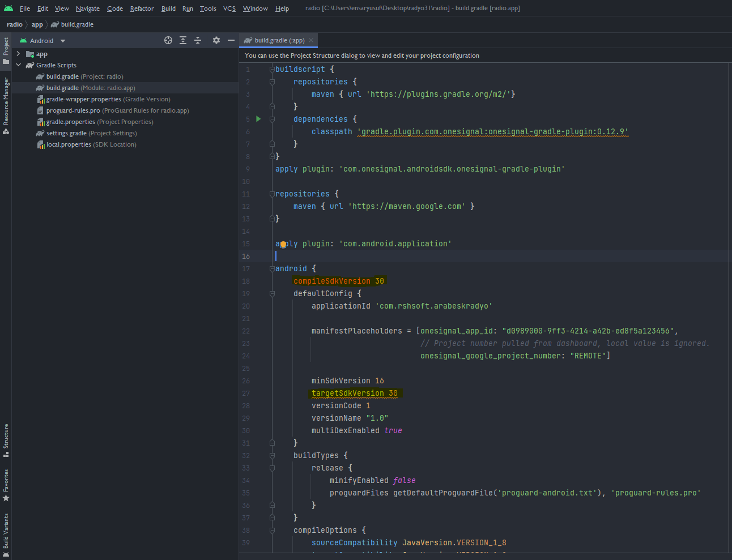Image resolution: width=732 pixels, height=560 pixels.
Task: Click the Android icon in Project view header
Action: coord(23,41)
